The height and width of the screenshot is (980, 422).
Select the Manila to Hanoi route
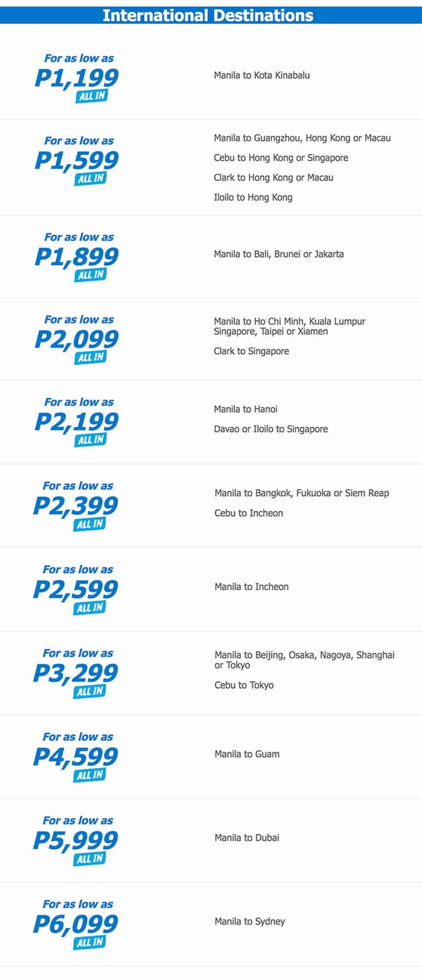[245, 409]
